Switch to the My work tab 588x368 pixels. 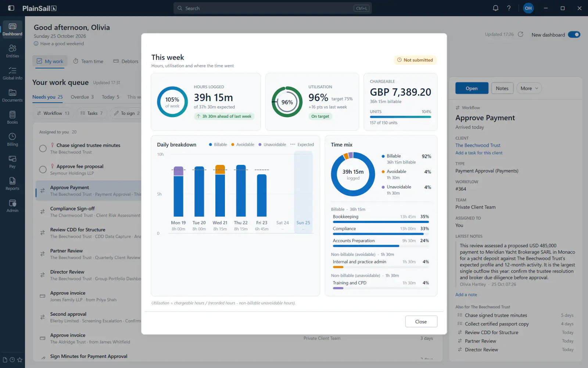pos(50,61)
